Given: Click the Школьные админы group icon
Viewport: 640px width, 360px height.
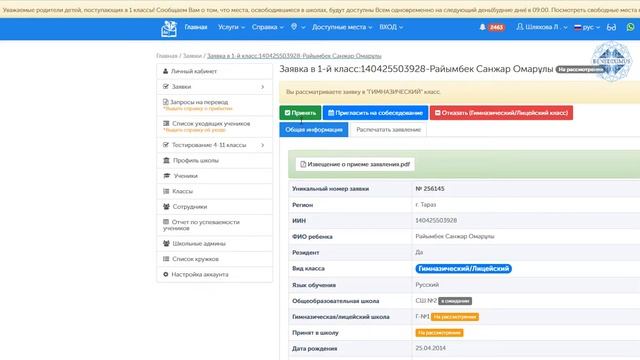Looking at the screenshot, I should coord(166,243).
